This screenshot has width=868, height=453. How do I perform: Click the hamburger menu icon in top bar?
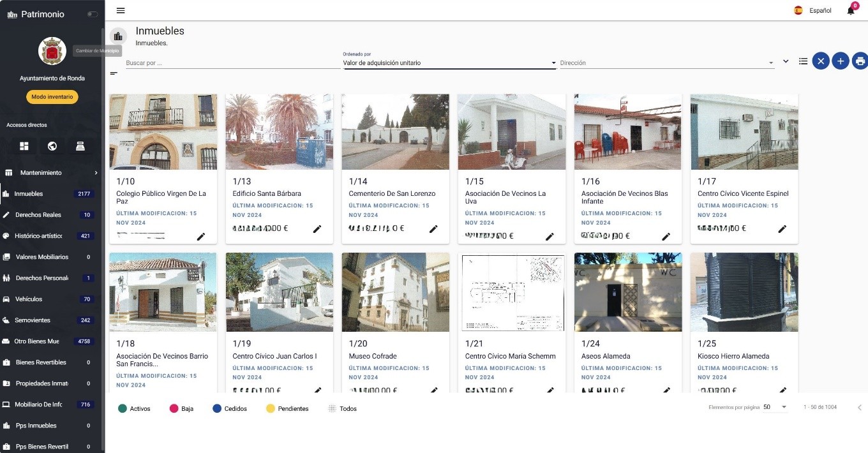pyautogui.click(x=121, y=10)
